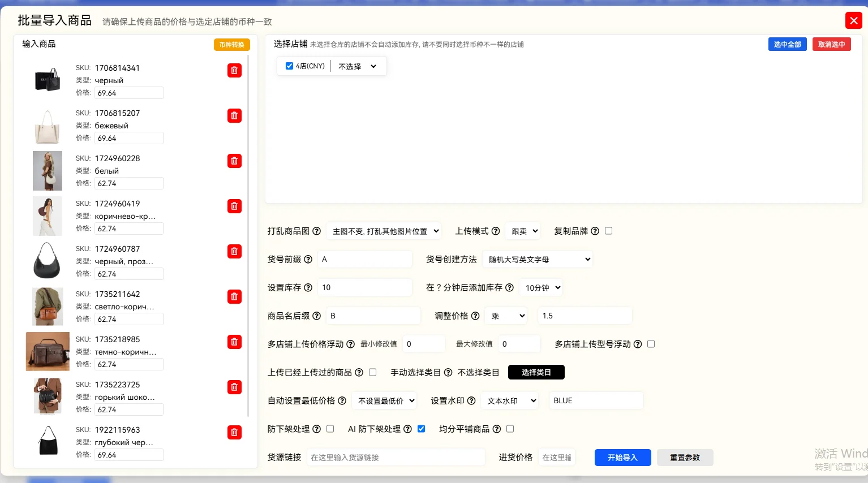Uncheck the 4店(CNY) store checkbox

pyautogui.click(x=289, y=66)
